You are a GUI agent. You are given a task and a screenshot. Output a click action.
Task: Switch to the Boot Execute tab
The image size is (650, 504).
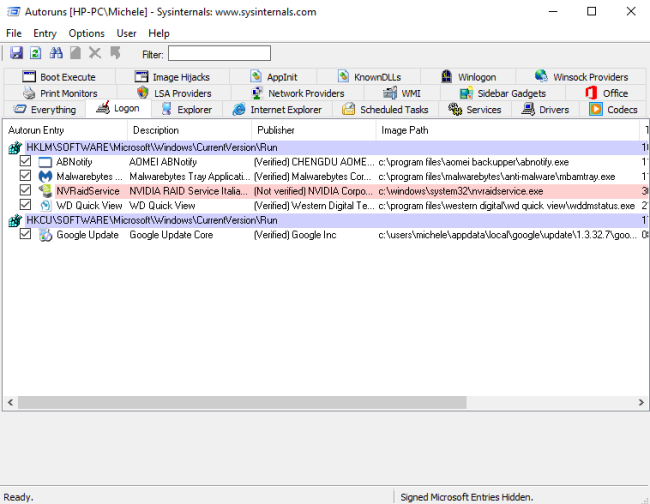(x=59, y=77)
